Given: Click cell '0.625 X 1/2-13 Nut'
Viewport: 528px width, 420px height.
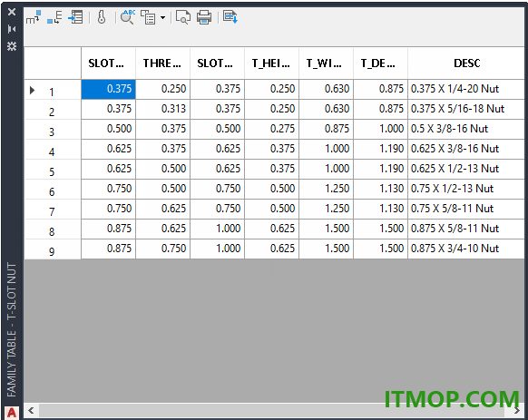Looking at the screenshot, I should click(466, 169).
